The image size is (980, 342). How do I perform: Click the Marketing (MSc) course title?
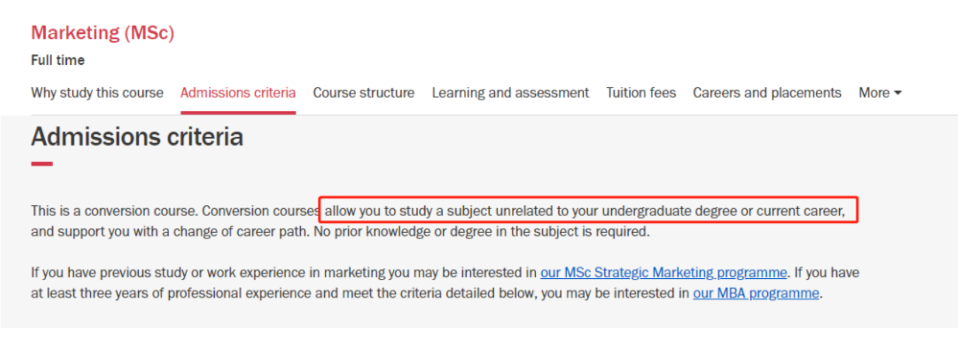click(102, 33)
